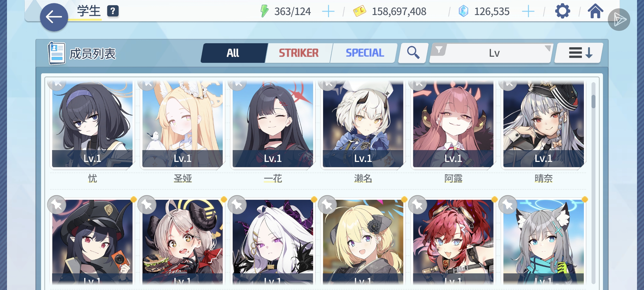The height and width of the screenshot is (290, 644).
Task: Switch to the STRIKER tab
Action: pos(299,53)
